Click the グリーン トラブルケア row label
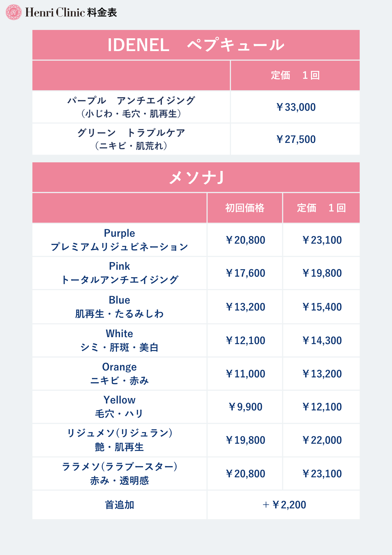Viewport: 392px width, 555px height. (131, 139)
